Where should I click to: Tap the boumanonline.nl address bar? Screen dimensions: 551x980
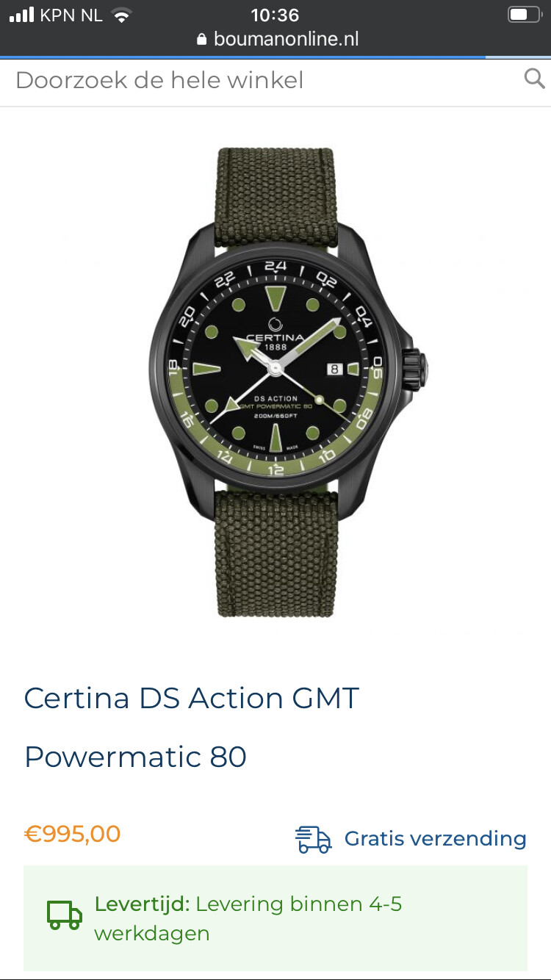pyautogui.click(x=277, y=39)
